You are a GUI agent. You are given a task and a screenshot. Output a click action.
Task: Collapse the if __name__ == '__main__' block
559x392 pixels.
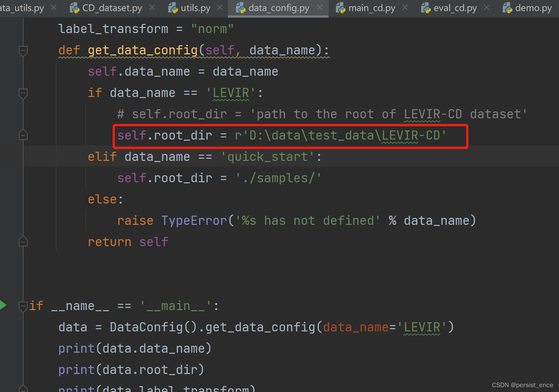coord(23,306)
